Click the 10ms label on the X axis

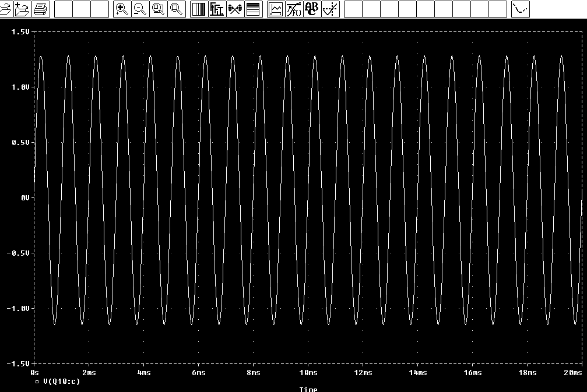point(308,372)
